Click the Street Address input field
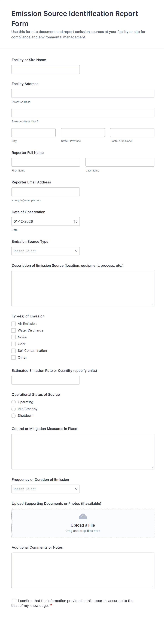 (x=83, y=93)
